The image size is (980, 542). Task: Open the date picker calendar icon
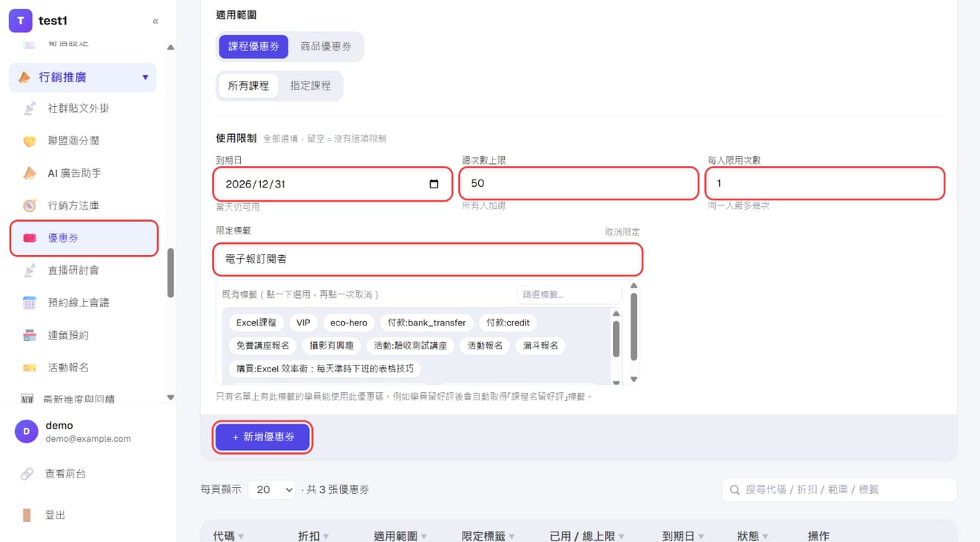[x=434, y=184]
